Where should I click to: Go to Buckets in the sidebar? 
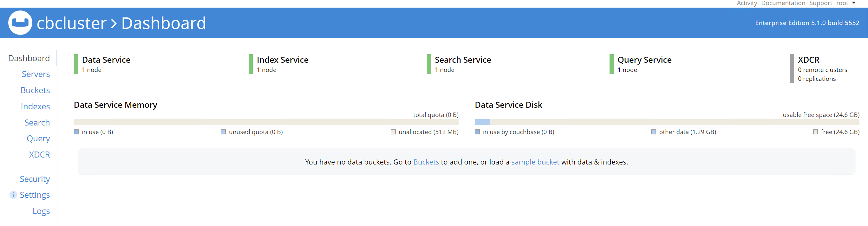tap(35, 90)
